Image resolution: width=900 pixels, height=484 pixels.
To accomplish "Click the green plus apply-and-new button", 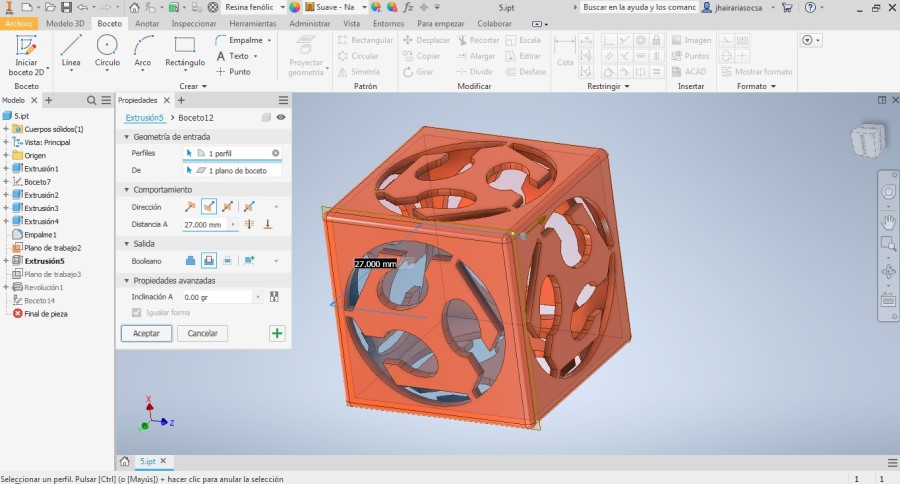I will (277, 334).
